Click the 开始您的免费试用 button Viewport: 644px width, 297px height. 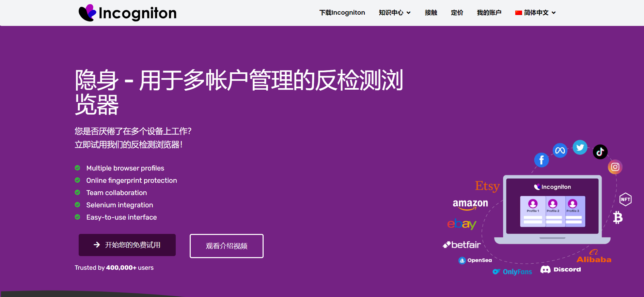point(127,245)
